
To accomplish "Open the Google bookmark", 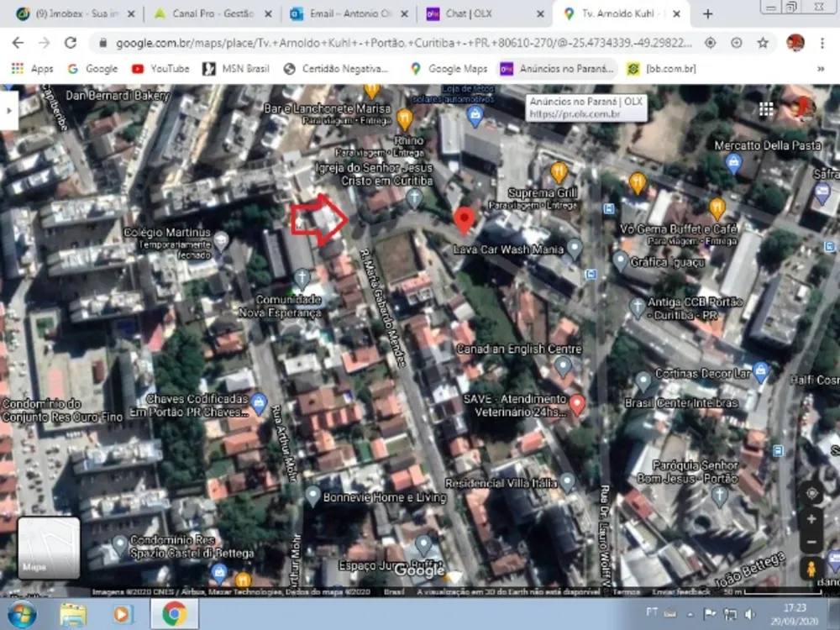I will tap(92, 69).
